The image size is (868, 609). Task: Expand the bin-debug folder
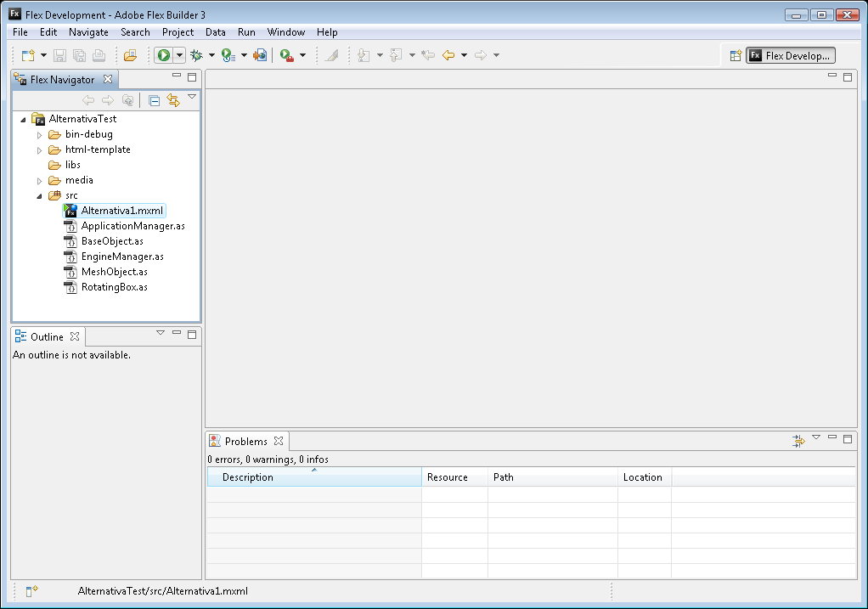tap(39, 134)
